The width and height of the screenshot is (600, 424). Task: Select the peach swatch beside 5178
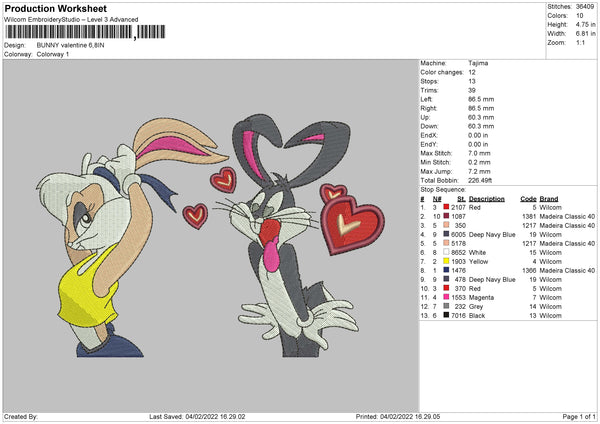pos(446,243)
